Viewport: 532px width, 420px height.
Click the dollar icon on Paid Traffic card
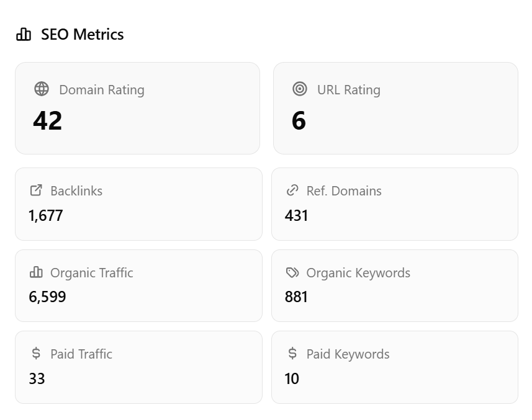point(36,354)
